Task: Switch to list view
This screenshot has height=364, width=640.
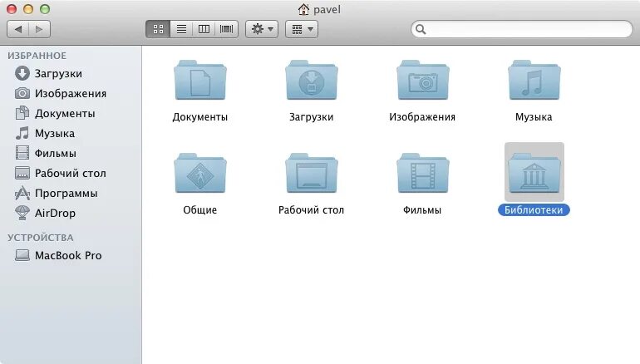Action: pos(181,29)
